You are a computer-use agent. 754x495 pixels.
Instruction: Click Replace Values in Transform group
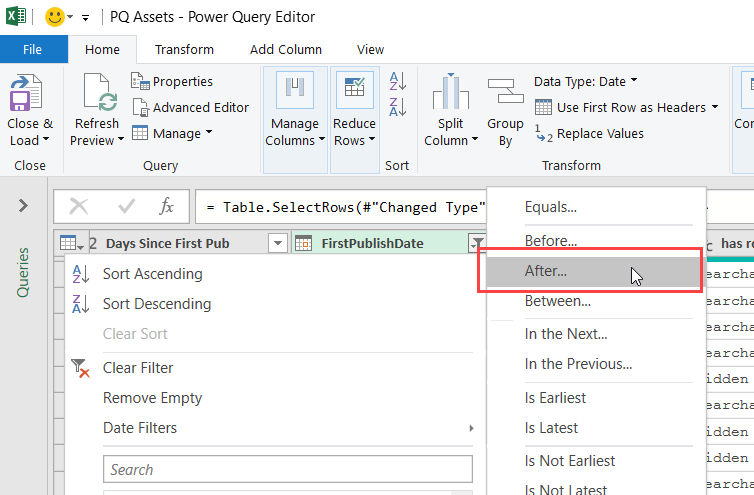click(x=589, y=133)
